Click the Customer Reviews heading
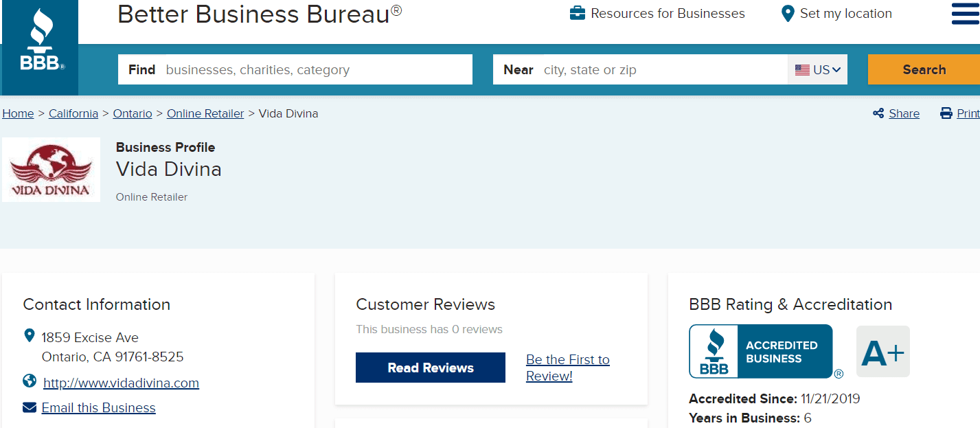The height and width of the screenshot is (428, 980). 425,304
